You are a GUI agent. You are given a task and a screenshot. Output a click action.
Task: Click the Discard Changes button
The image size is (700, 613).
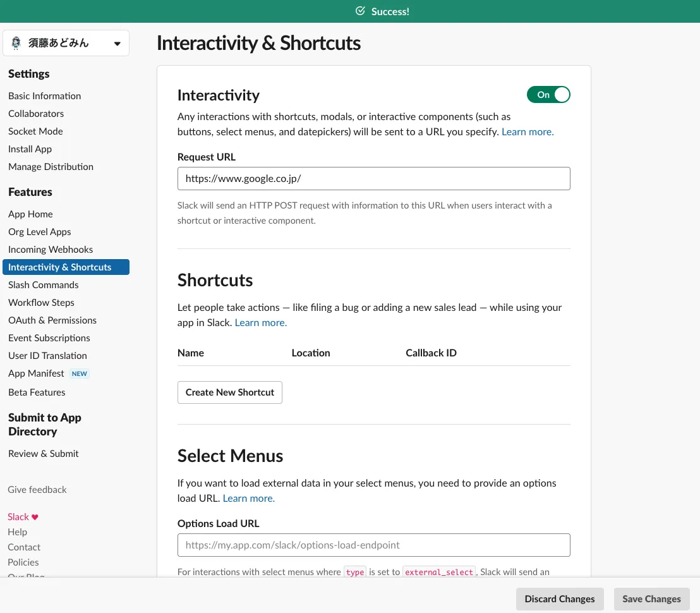pyautogui.click(x=559, y=599)
